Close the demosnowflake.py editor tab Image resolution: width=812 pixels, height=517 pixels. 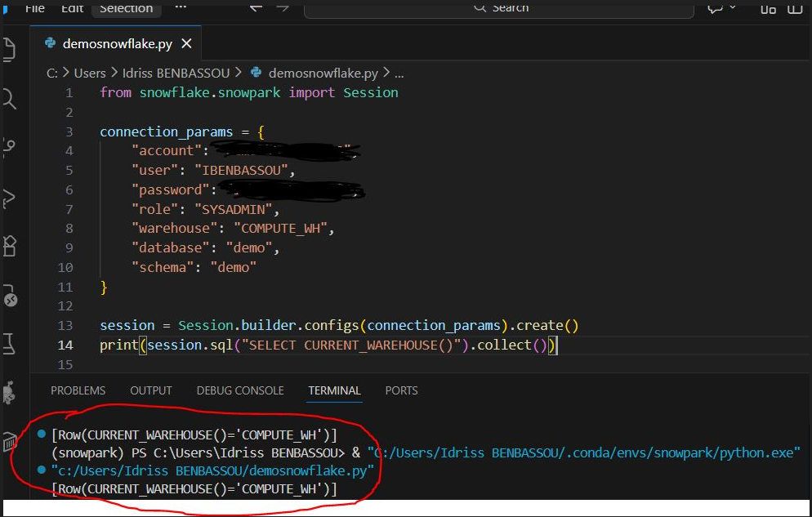(187, 43)
